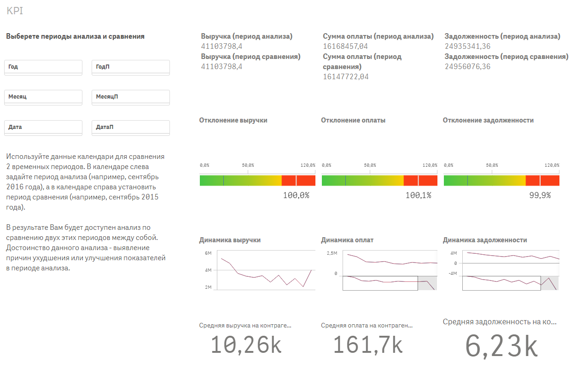Viewport: 588px width, 374px height.
Task: Click the Отклонение выручки gauge bar
Action: tap(257, 180)
